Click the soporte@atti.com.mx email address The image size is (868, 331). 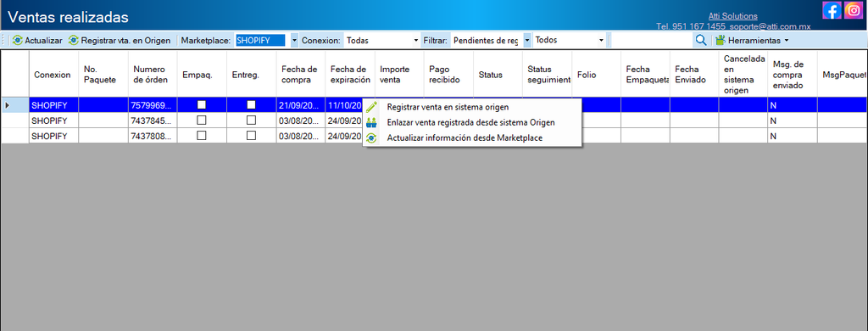770,26
